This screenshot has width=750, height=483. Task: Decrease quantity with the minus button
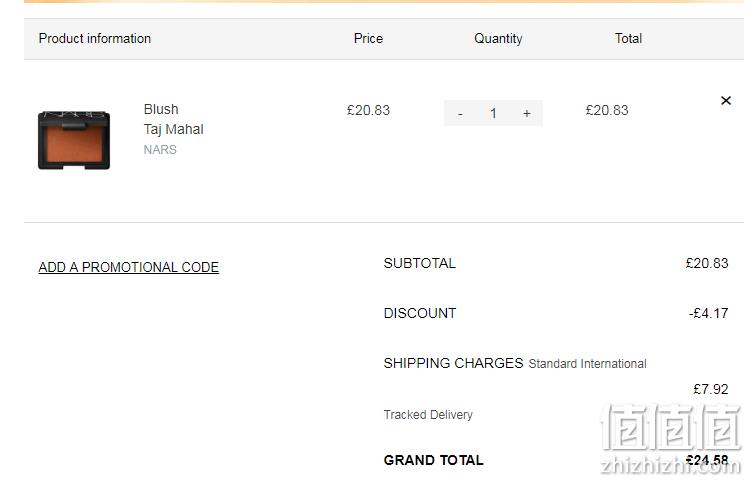[460, 113]
